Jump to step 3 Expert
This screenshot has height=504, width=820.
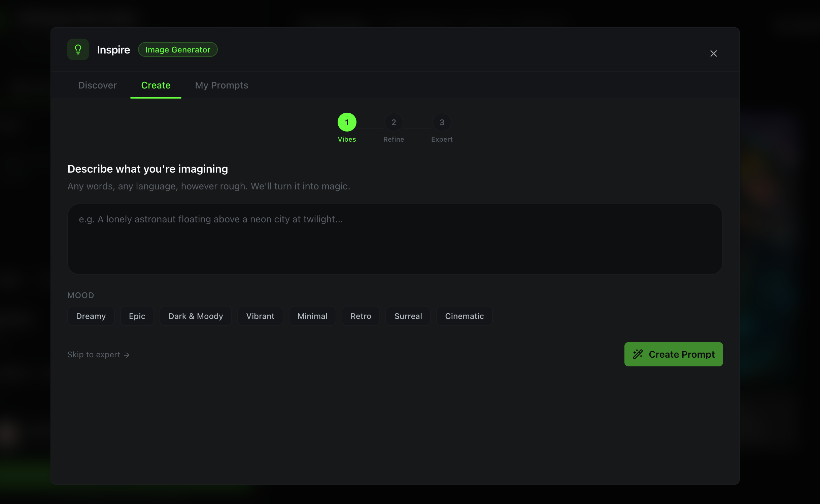click(442, 122)
